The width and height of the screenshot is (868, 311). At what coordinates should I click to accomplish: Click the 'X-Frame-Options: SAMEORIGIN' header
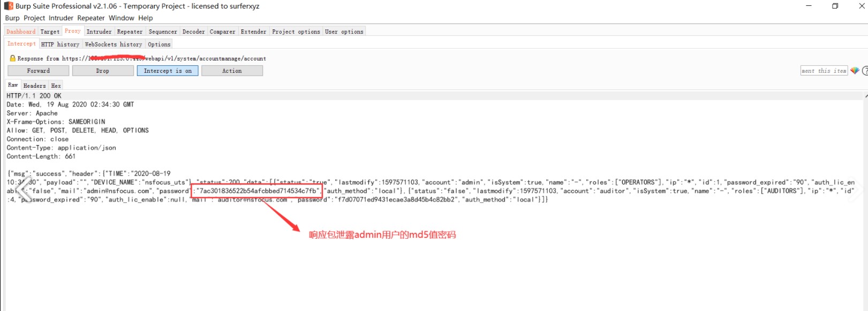[56, 122]
